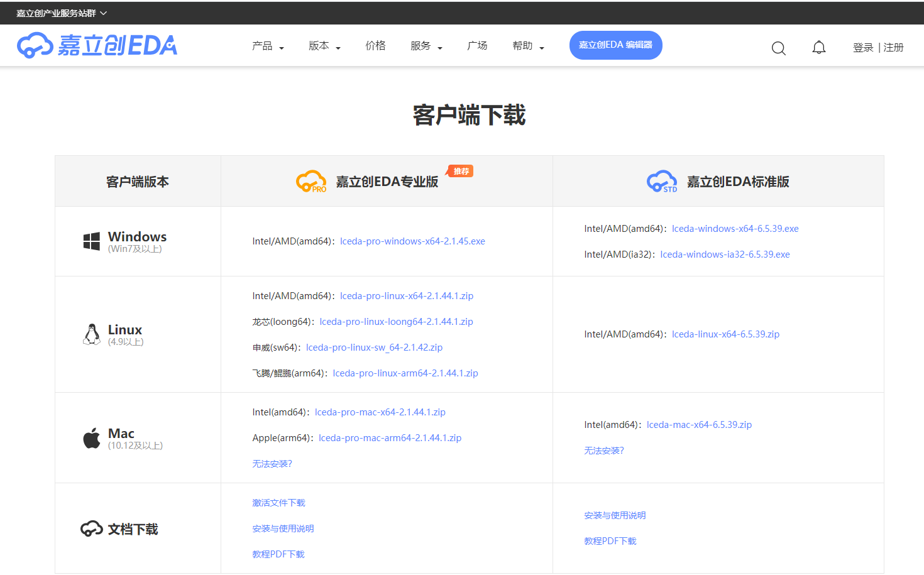Click the (4.9以上) note
This screenshot has height=575, width=924.
tap(126, 342)
